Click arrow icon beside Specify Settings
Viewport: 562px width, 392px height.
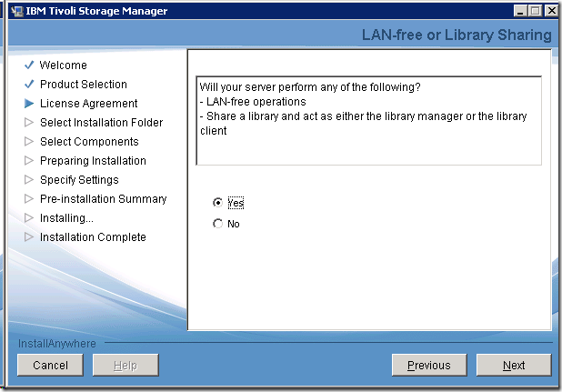coord(29,180)
